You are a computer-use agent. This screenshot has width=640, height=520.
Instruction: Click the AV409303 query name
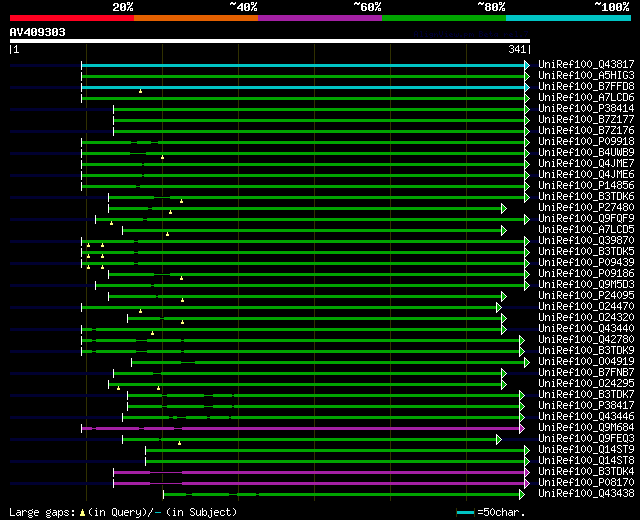(x=38, y=32)
